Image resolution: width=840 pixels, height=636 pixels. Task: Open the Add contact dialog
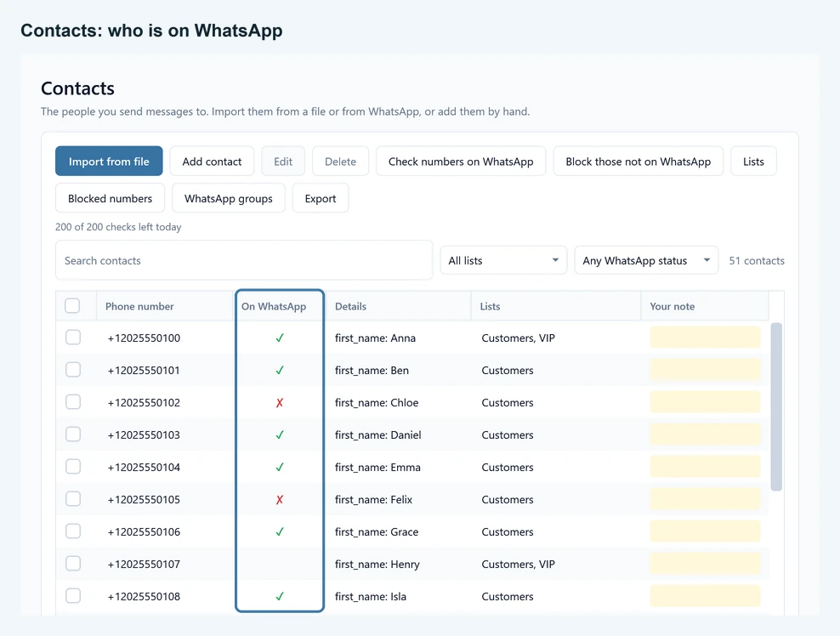(212, 162)
